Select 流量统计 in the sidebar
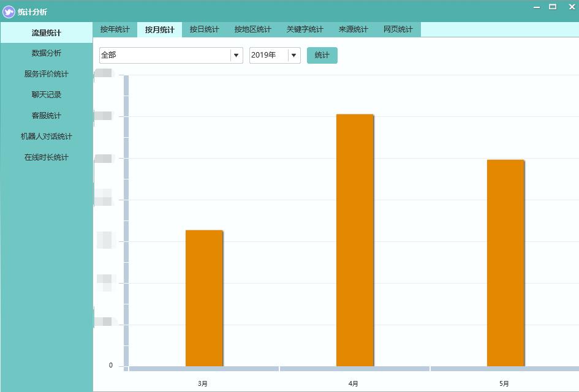This screenshot has width=579, height=392. pyautogui.click(x=47, y=33)
